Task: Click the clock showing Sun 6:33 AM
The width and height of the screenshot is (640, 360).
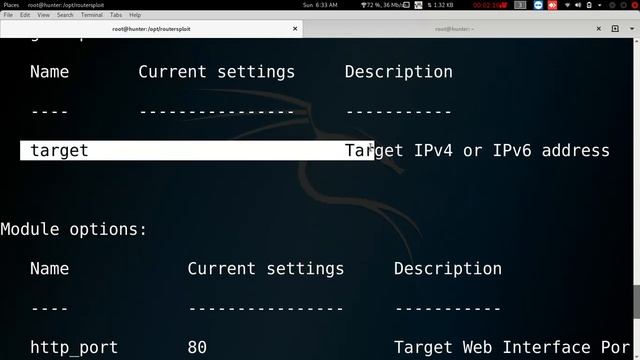Action: (x=320, y=5)
